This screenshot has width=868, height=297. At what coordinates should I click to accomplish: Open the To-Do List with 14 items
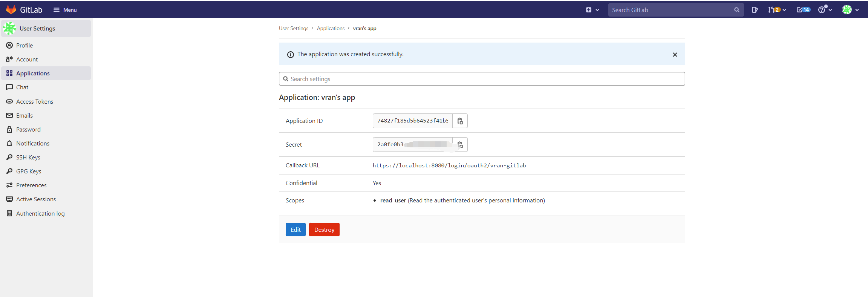(803, 10)
